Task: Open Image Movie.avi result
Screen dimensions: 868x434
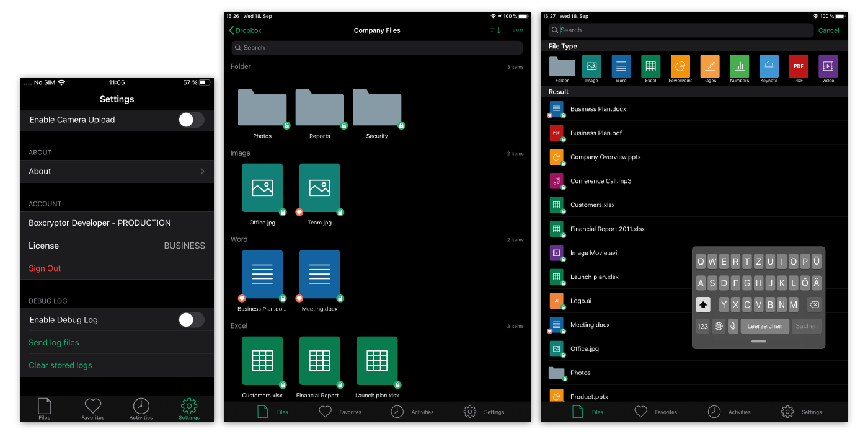Action: 694,253
